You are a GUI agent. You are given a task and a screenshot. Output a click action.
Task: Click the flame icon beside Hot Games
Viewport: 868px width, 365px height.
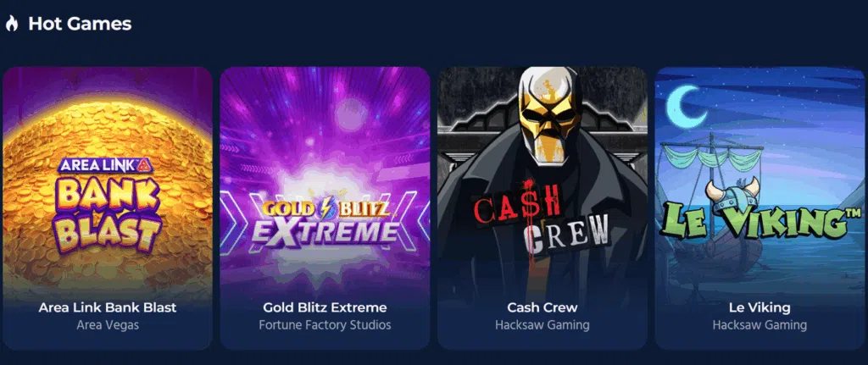pos(12,23)
